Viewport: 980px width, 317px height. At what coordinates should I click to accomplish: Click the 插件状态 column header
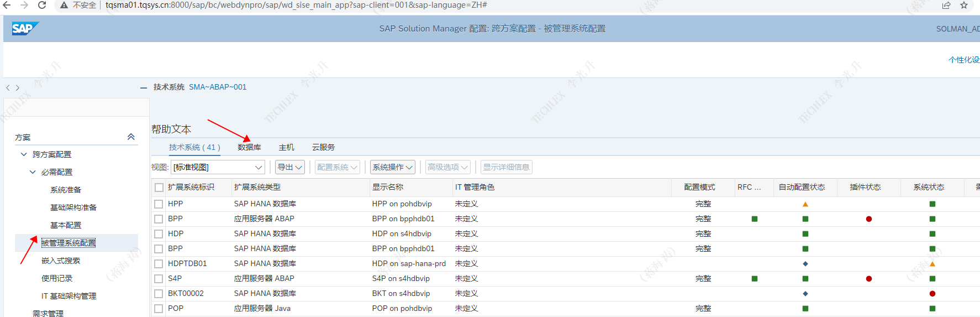[866, 187]
